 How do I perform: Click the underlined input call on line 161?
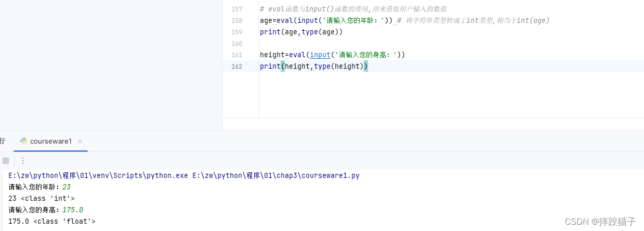tap(320, 55)
